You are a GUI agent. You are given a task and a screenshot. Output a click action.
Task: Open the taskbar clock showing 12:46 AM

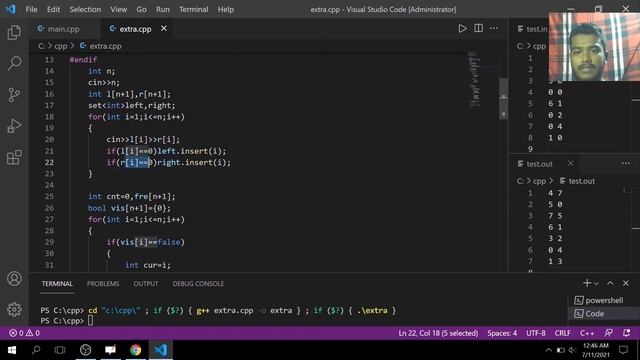click(596, 350)
